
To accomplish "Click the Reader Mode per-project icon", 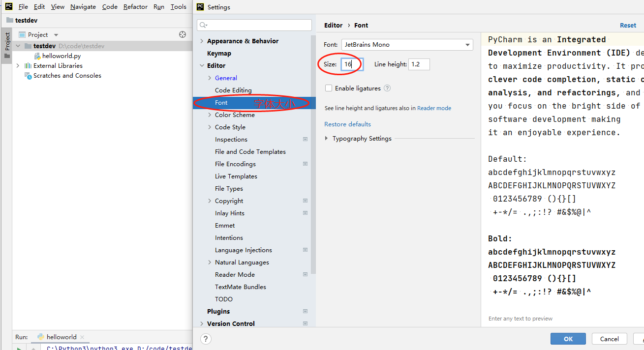I will click(x=305, y=275).
